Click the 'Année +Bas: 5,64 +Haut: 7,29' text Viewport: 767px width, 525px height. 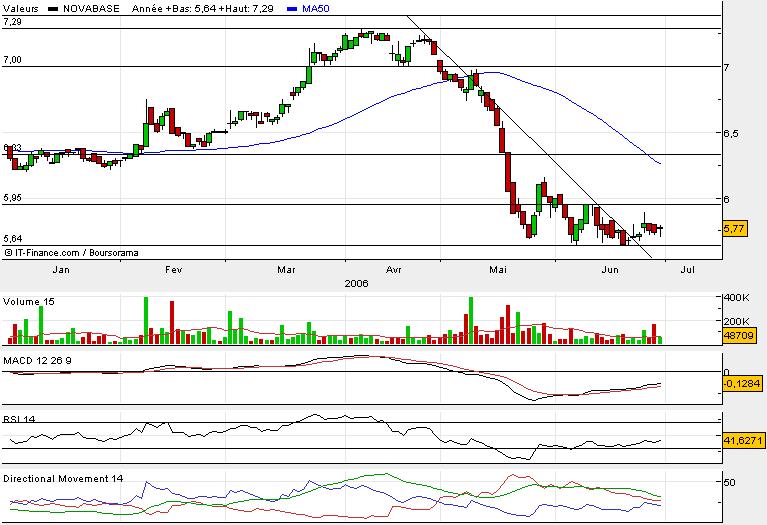pos(203,8)
